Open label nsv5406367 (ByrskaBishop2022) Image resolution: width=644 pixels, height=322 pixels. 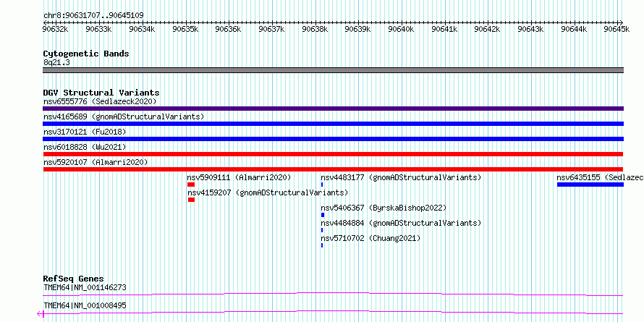coord(384,208)
